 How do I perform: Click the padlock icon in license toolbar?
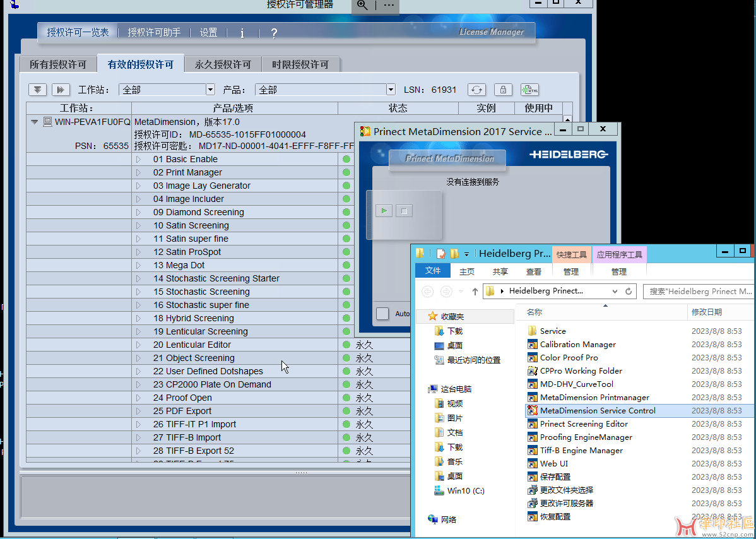pos(503,90)
